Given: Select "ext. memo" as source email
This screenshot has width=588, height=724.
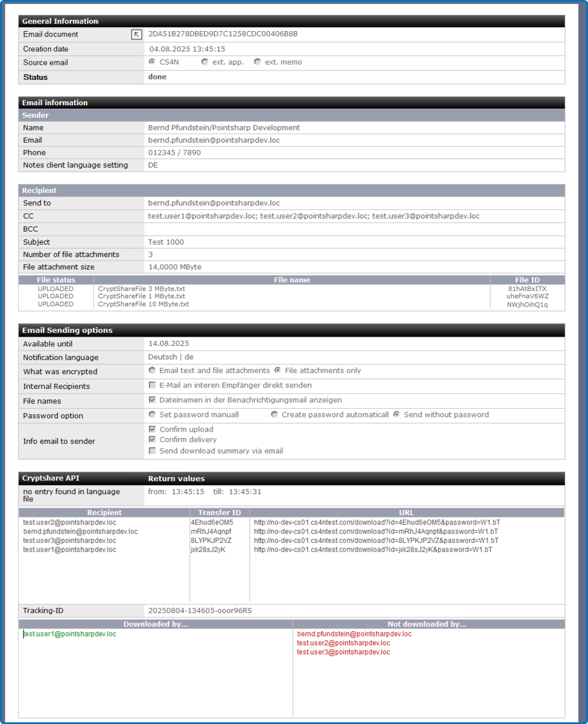Looking at the screenshot, I should click(257, 61).
